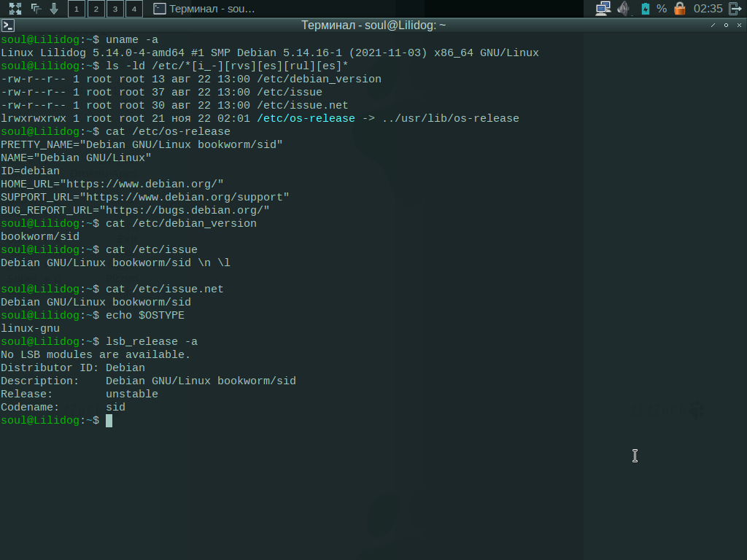This screenshot has height=560, width=747.
Task: Click the 'linux-gnu' output
Action: point(30,329)
